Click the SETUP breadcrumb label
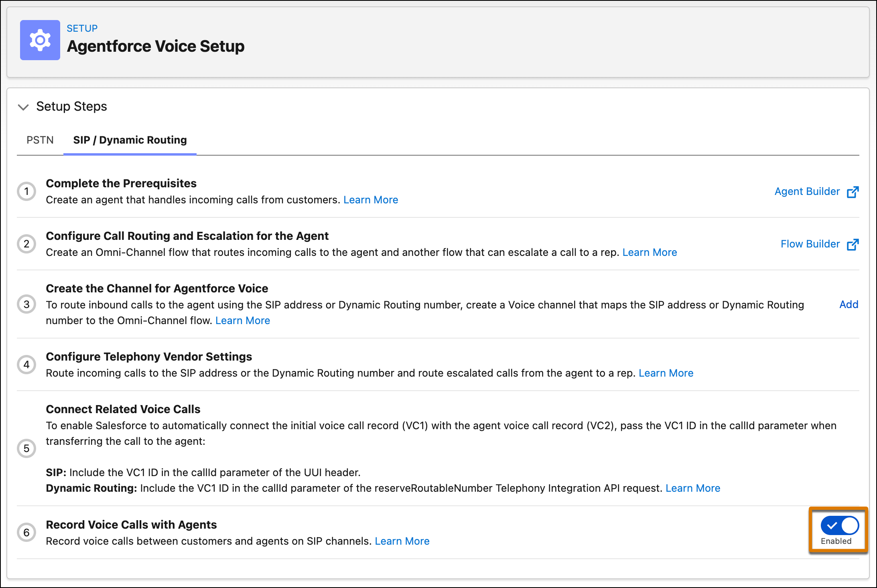The height and width of the screenshot is (588, 877). 82,28
